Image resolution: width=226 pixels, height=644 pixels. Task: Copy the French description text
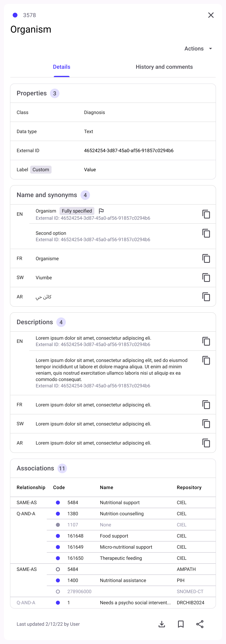pyautogui.click(x=206, y=405)
